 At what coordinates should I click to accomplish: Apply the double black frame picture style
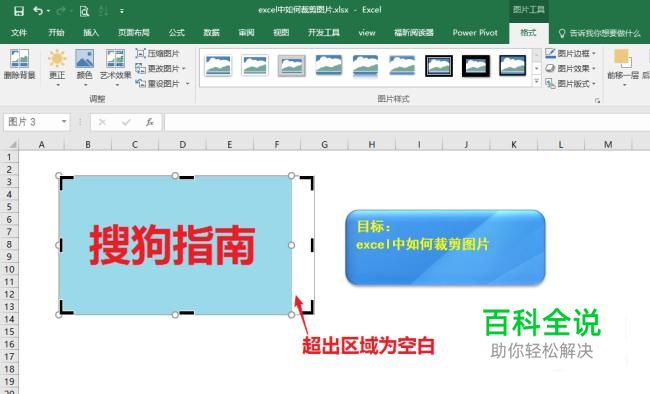(x=439, y=66)
